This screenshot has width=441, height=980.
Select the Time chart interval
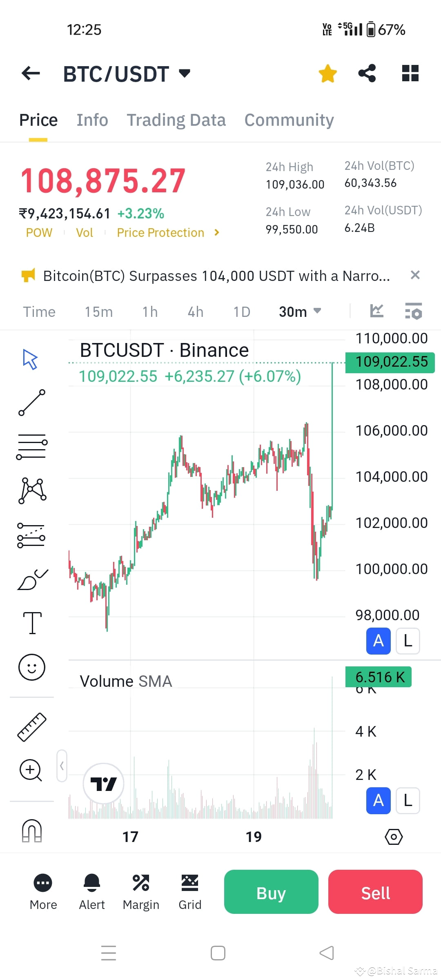[x=39, y=312]
